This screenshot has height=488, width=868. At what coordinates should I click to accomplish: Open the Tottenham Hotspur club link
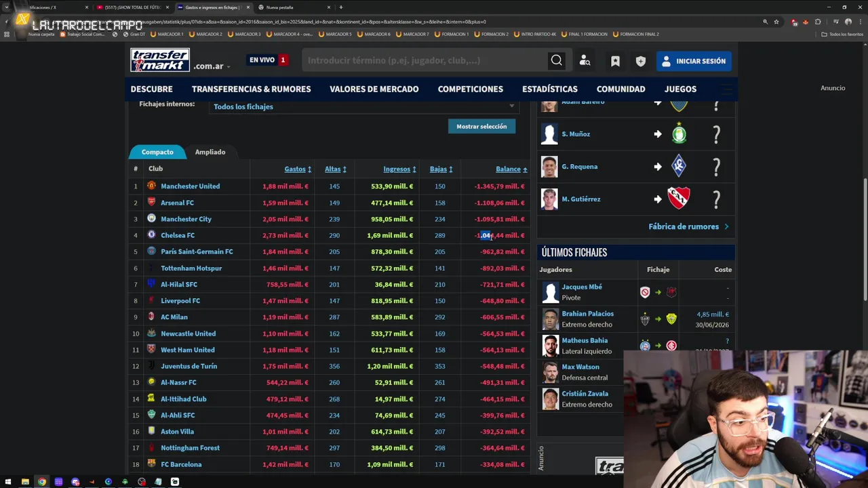[191, 268]
